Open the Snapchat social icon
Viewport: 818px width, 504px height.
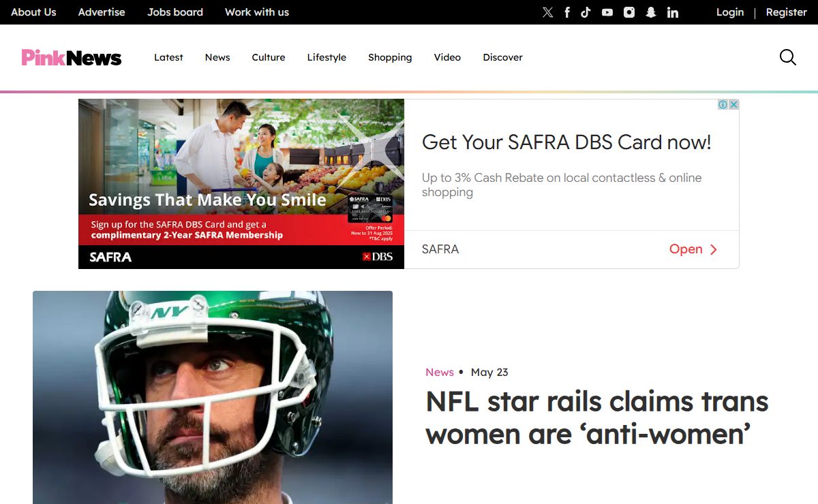coord(651,12)
